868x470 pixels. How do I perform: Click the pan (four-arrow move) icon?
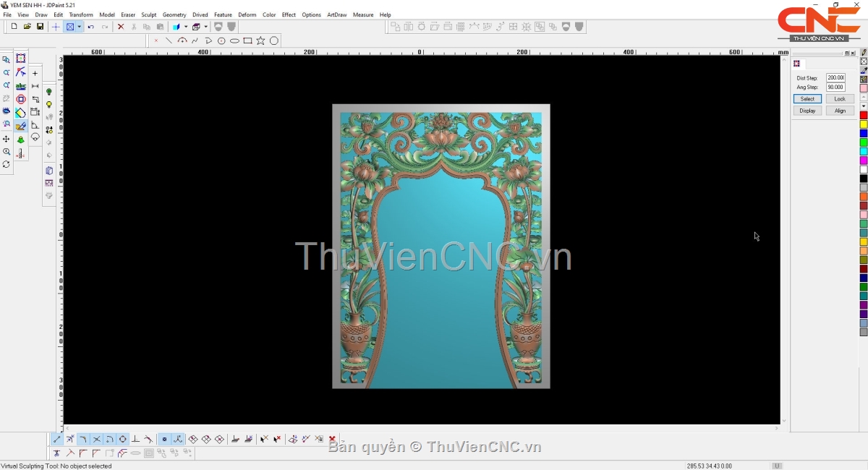tap(7, 139)
